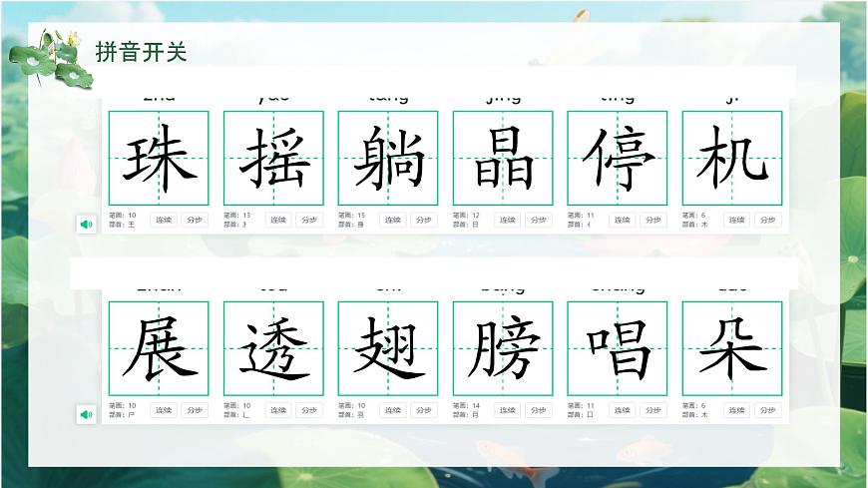Select the 翅 character card

click(x=388, y=348)
